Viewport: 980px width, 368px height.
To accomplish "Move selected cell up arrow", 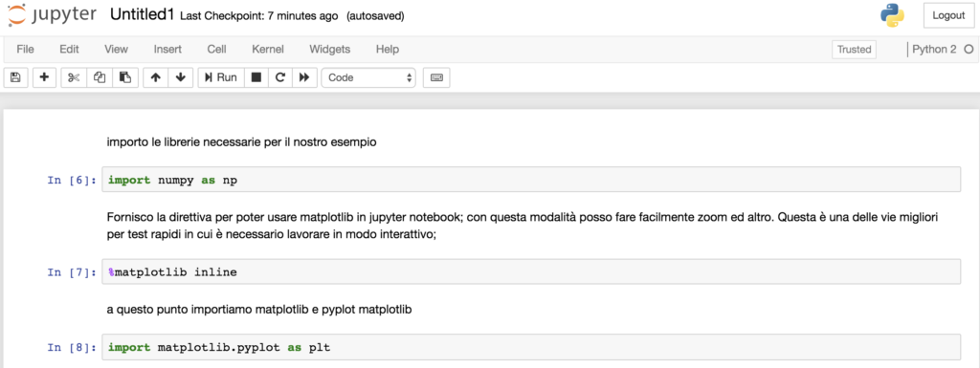I will pos(156,78).
